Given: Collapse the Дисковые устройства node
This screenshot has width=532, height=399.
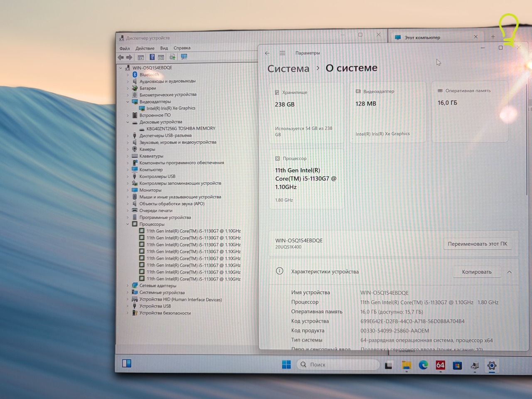Looking at the screenshot, I should [128, 122].
